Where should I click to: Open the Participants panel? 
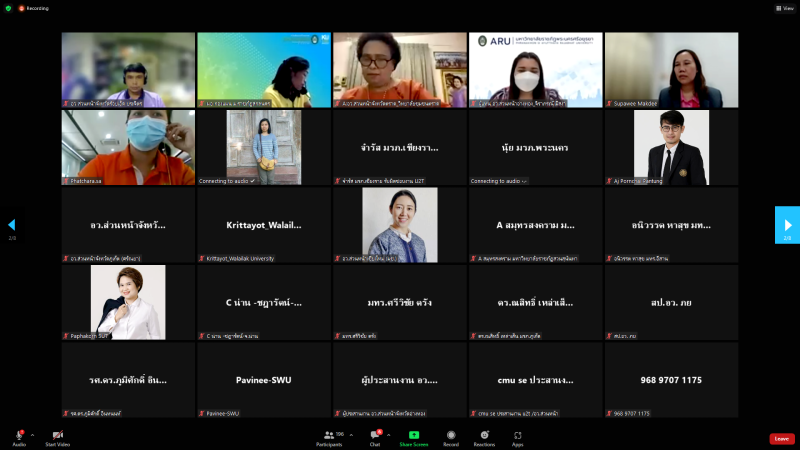(329, 438)
